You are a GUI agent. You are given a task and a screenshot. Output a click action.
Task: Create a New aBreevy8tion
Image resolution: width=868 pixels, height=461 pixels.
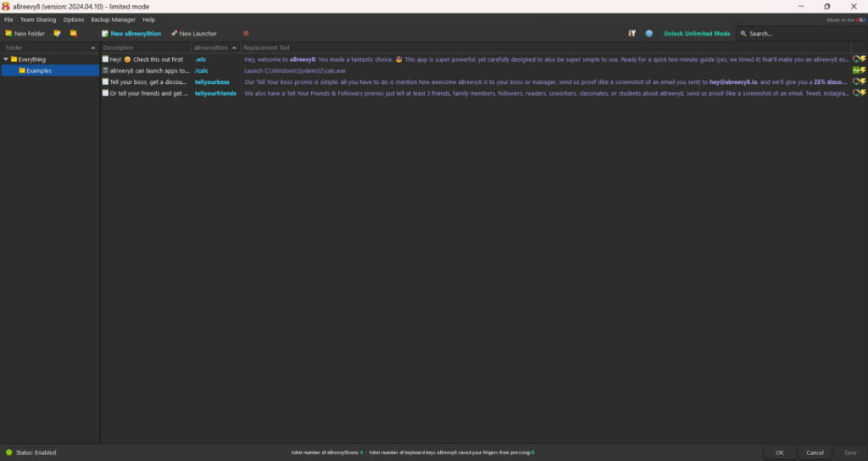(x=131, y=34)
